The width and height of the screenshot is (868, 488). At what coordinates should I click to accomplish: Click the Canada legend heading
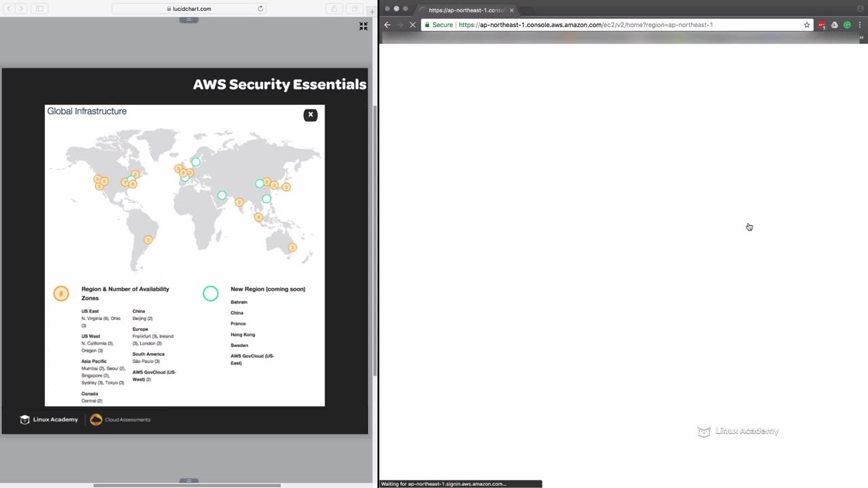point(90,394)
